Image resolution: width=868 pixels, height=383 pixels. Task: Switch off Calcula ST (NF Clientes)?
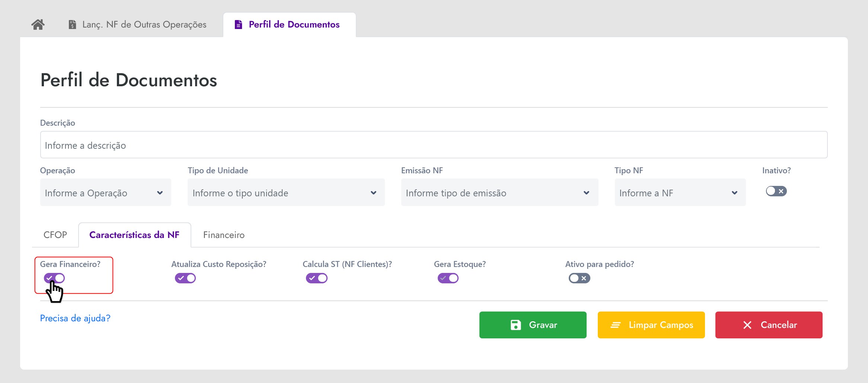317,278
